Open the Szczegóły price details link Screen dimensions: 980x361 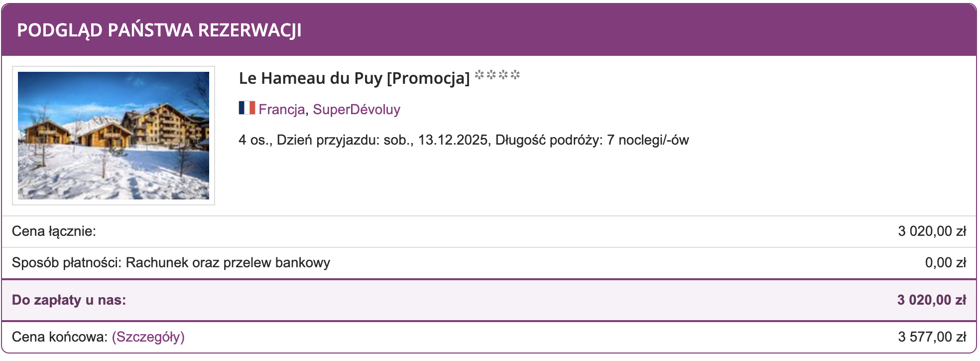147,337
